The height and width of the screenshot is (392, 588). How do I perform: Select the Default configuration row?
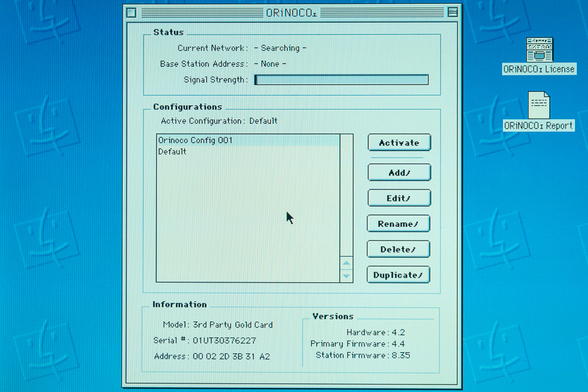(x=248, y=151)
